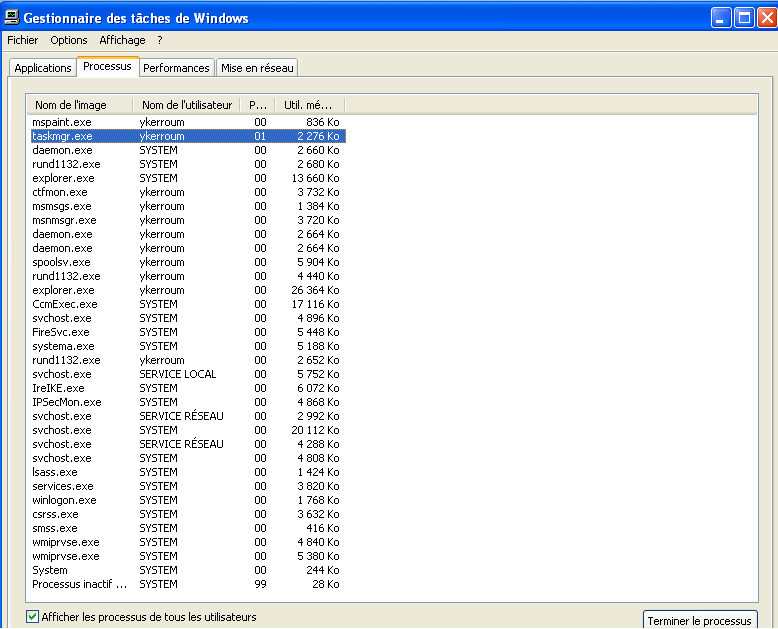Select the Processus inactif system row
This screenshot has height=629, width=778.
[79, 584]
